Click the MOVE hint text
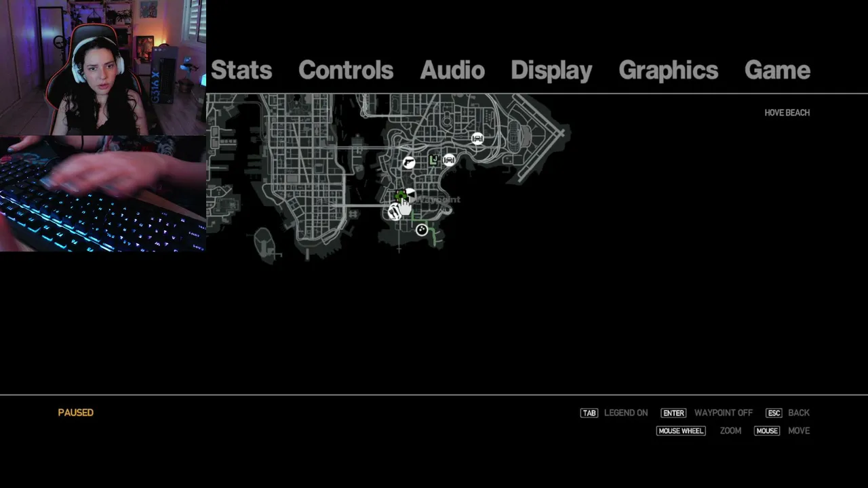868x488 pixels. tap(799, 430)
